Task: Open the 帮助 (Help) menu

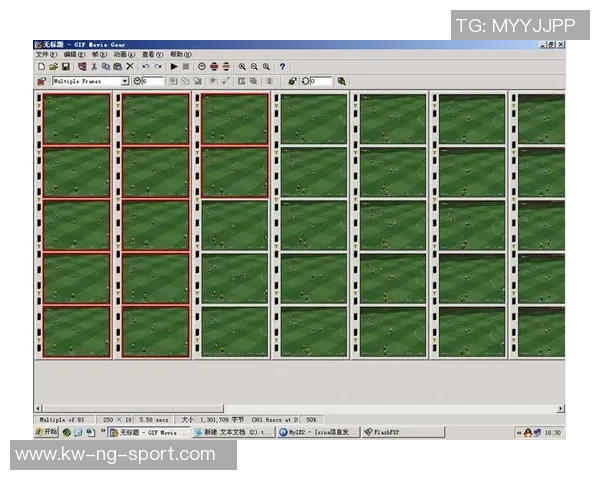Action: 180,54
